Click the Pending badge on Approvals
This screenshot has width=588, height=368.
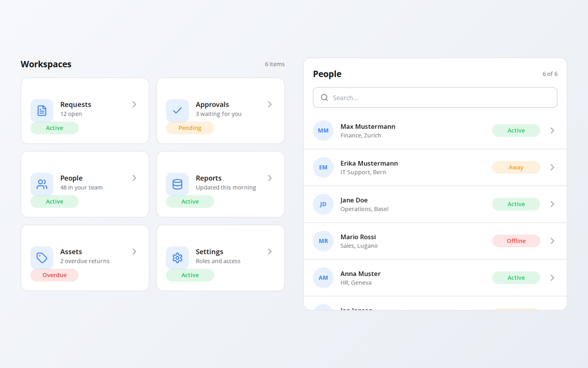point(190,128)
